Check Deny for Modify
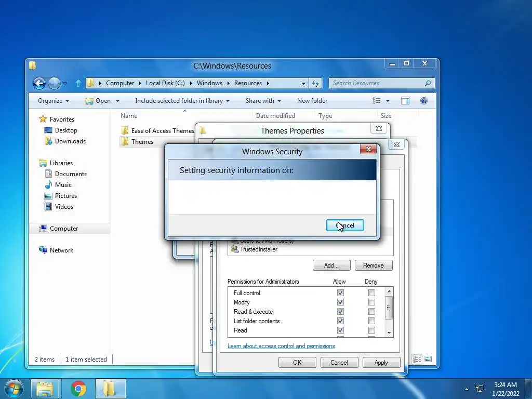 (371, 302)
